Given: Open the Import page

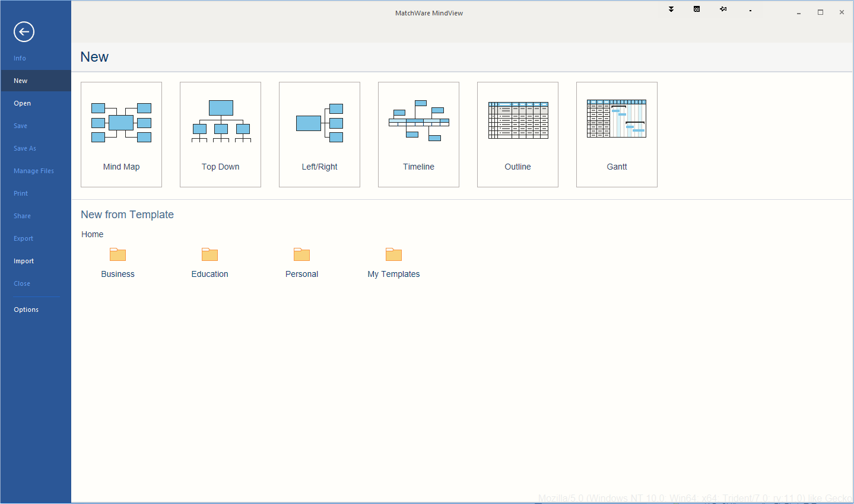Looking at the screenshot, I should tap(36, 261).
